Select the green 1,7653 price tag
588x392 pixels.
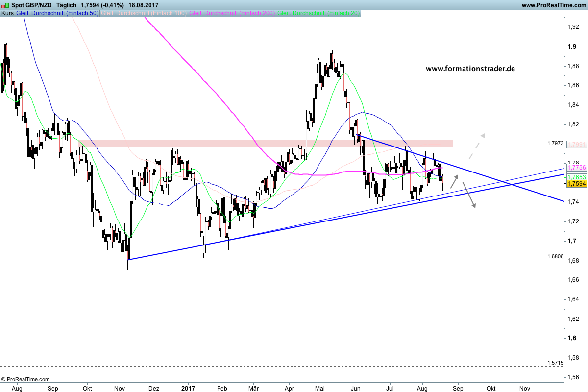coord(576,176)
